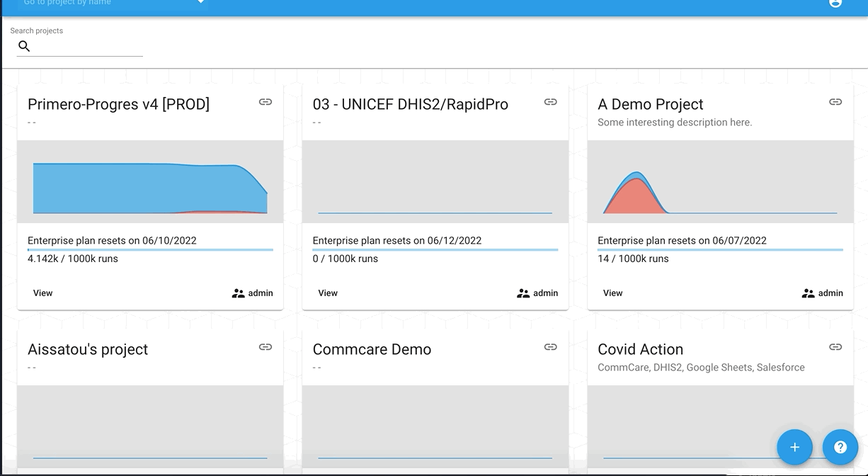Click the blue plus add project button

[794, 447]
